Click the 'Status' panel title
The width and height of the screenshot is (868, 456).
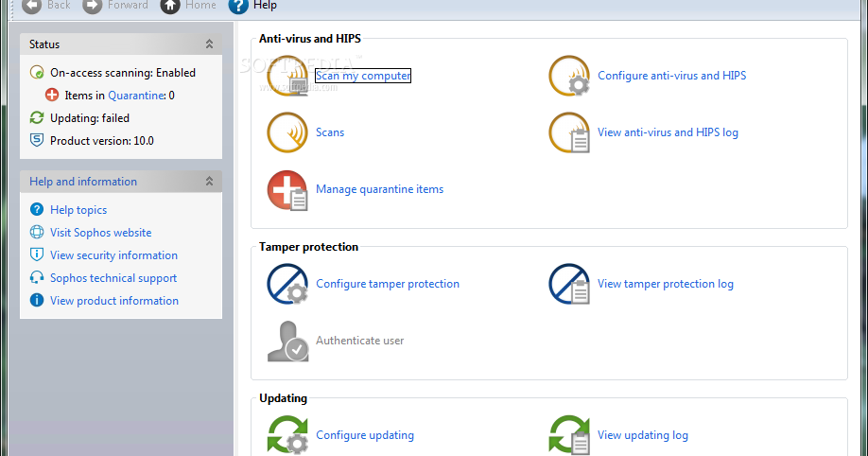tap(44, 44)
